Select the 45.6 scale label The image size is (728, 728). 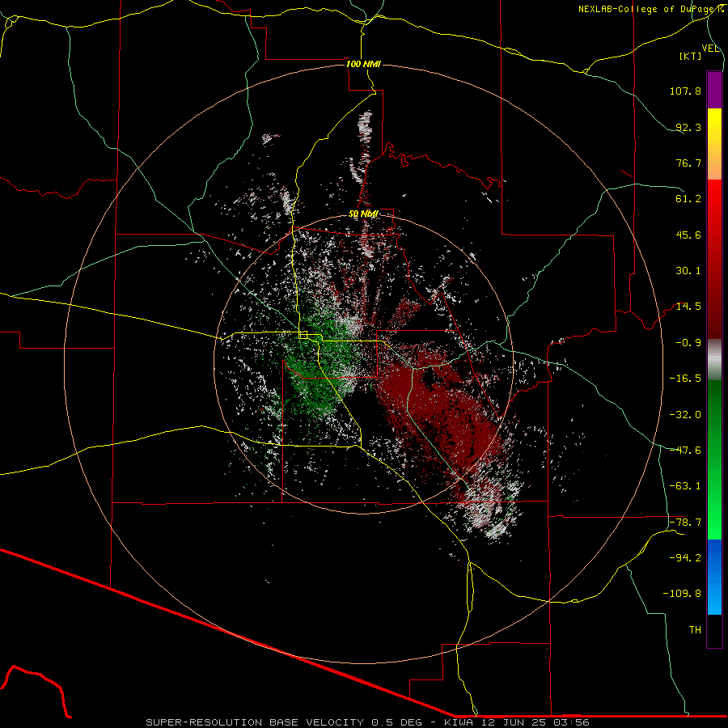(x=688, y=235)
